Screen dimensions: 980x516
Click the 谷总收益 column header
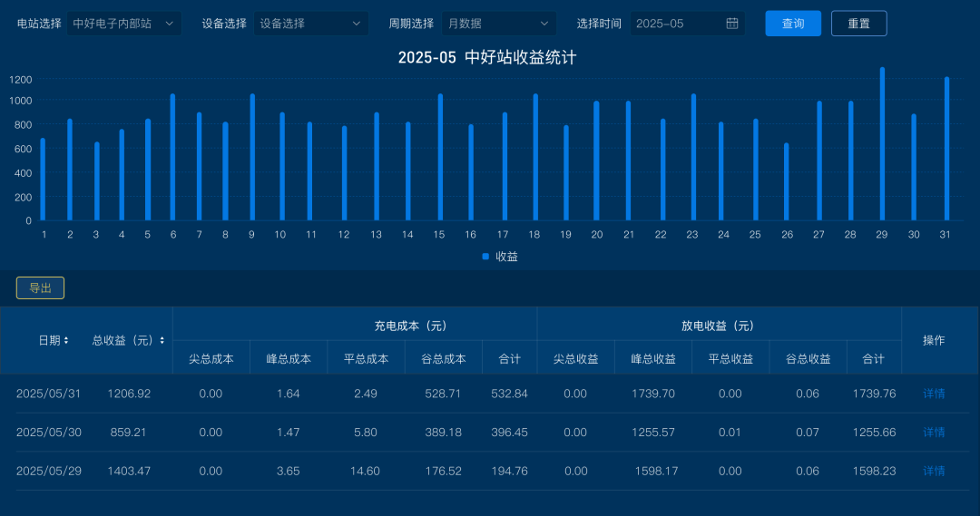tap(808, 359)
